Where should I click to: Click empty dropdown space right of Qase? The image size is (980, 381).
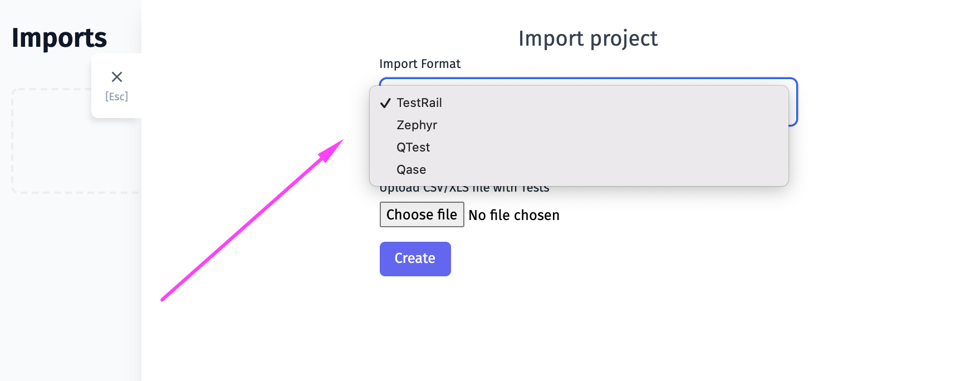click(607, 169)
